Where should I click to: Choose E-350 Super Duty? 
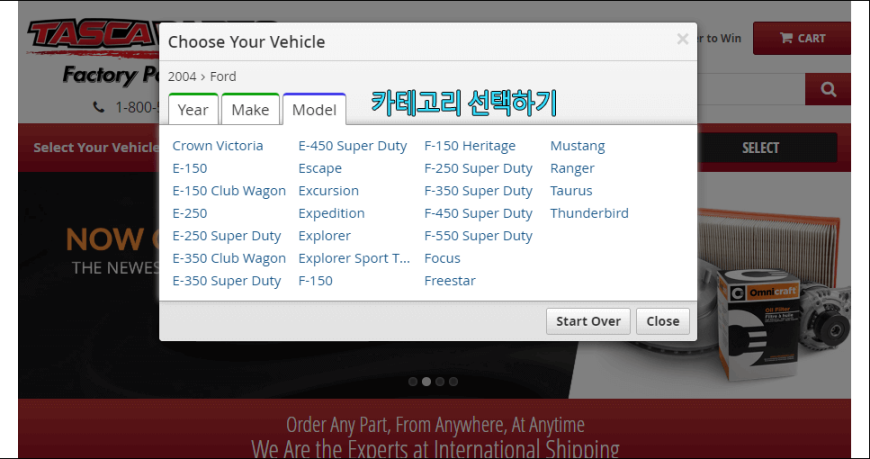pos(226,281)
